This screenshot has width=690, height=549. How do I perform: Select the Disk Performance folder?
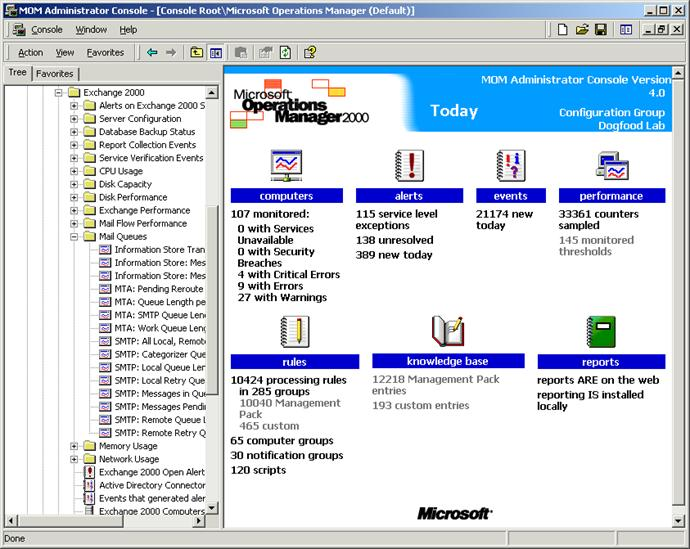[133, 198]
